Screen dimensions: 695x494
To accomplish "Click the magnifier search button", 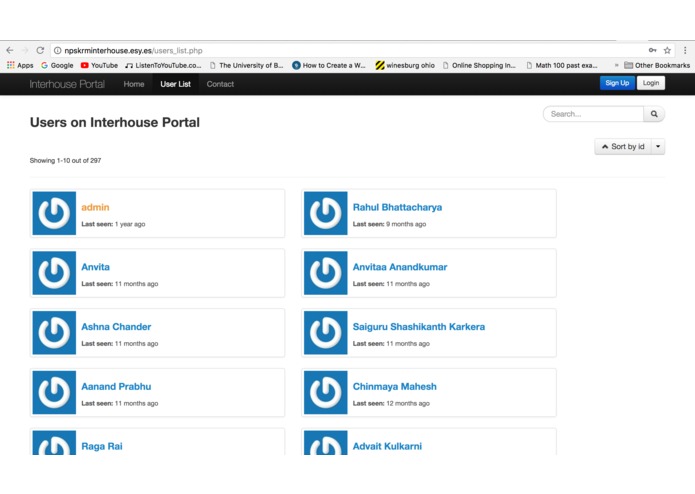I will (x=654, y=114).
